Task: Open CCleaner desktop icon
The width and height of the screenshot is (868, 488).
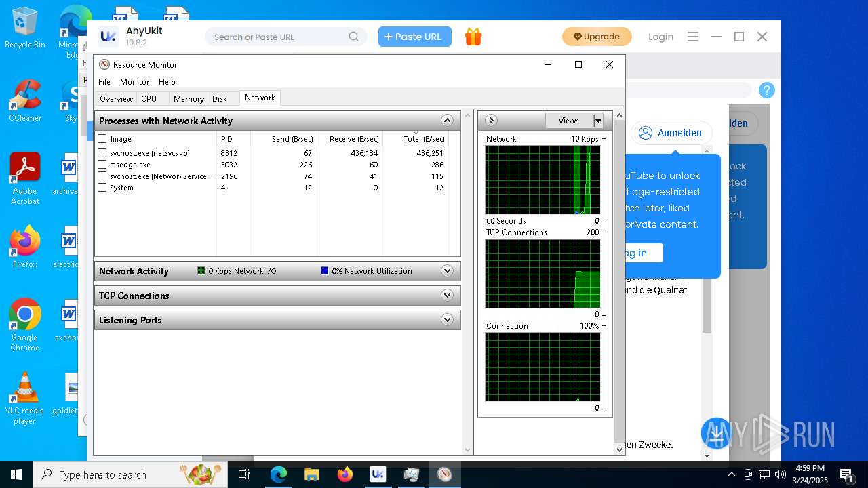Action: (x=25, y=101)
